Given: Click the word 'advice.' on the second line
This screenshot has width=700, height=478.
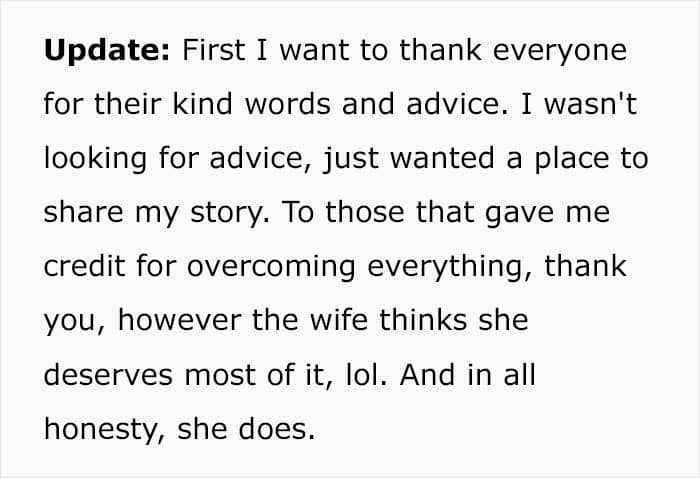Looking at the screenshot, I should (457, 103).
